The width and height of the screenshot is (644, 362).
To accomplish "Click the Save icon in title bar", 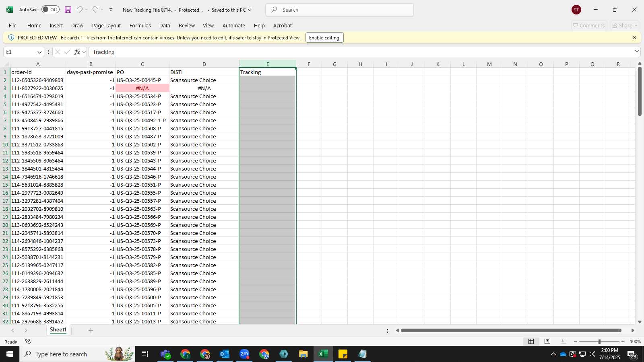I will tap(68, 10).
